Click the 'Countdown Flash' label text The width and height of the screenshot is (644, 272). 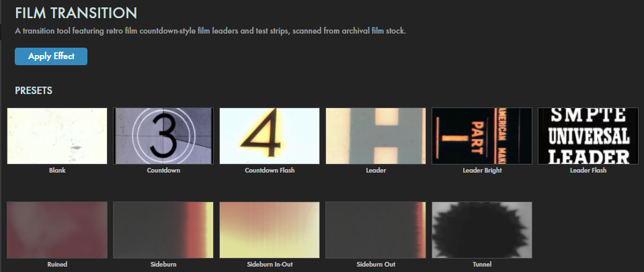point(270,171)
